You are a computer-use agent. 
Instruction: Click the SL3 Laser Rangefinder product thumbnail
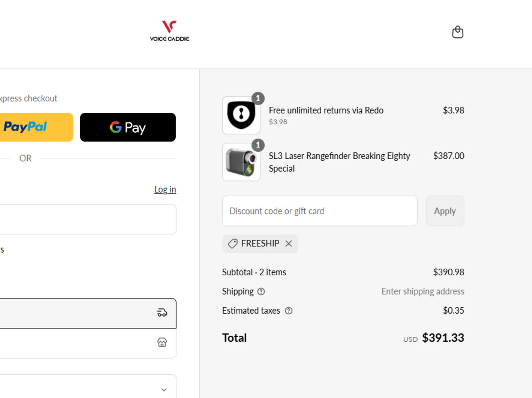tap(241, 162)
